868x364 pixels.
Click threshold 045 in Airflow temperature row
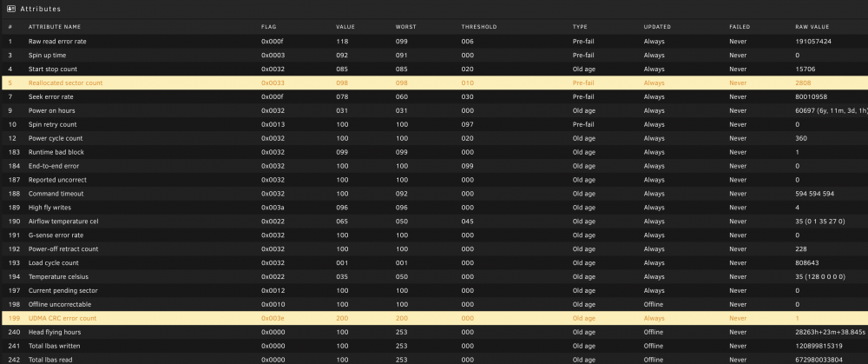coord(467,222)
